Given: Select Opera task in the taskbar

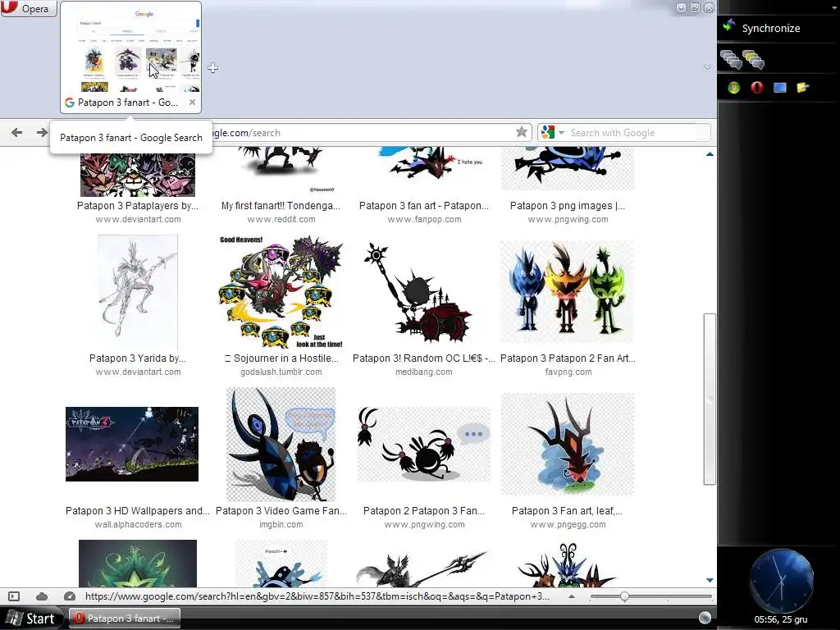Looking at the screenshot, I should pyautogui.click(x=125, y=619).
